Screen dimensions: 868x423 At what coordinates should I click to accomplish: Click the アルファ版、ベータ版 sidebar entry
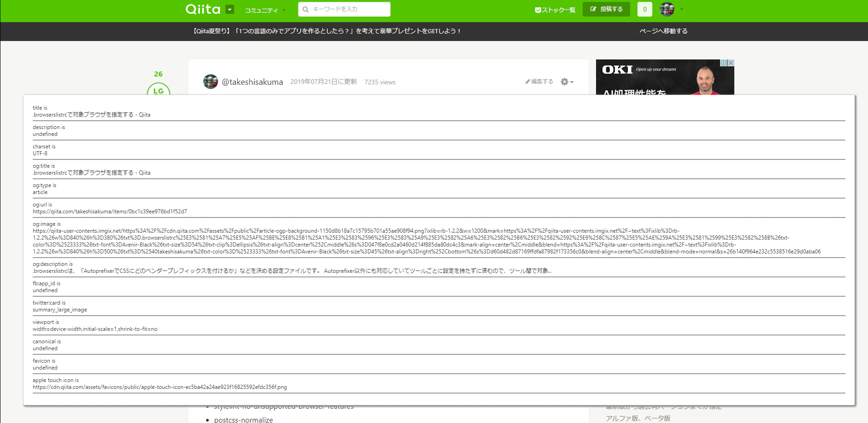638,418
